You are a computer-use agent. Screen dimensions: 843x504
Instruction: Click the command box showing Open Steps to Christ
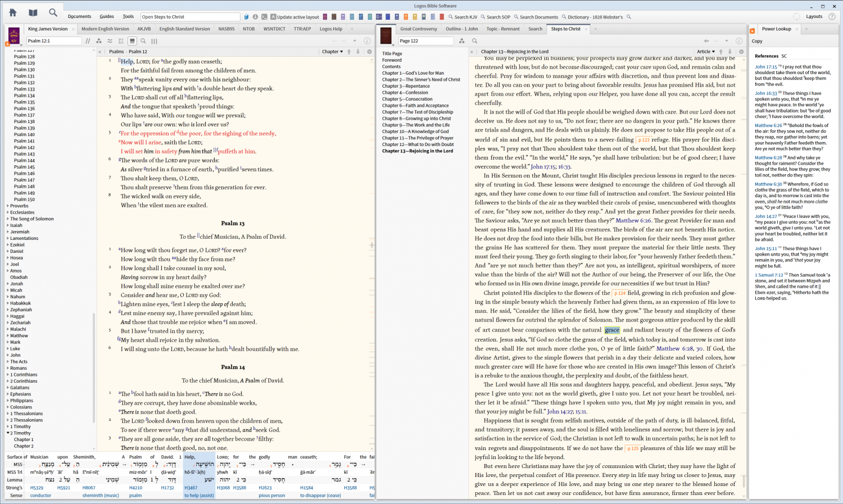191,17
